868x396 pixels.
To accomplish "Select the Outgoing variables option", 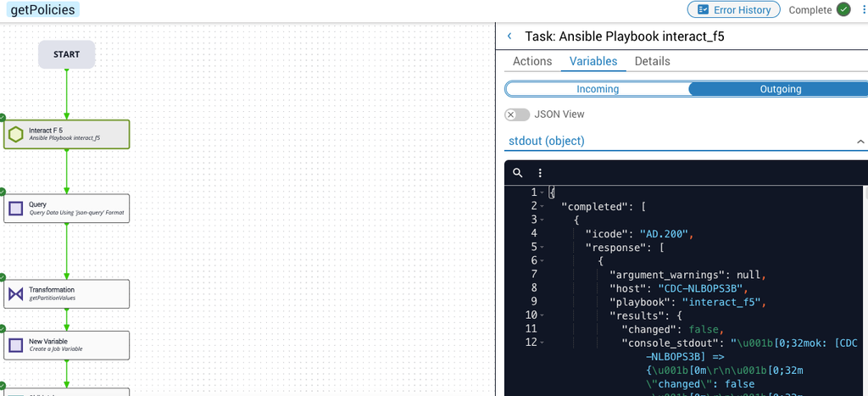I will click(x=779, y=89).
